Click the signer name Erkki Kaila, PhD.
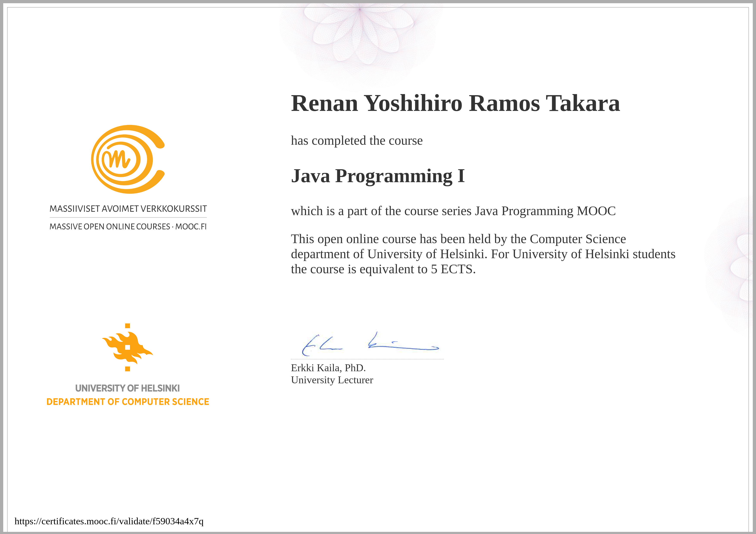Screen dimensions: 756x534 click(x=328, y=368)
